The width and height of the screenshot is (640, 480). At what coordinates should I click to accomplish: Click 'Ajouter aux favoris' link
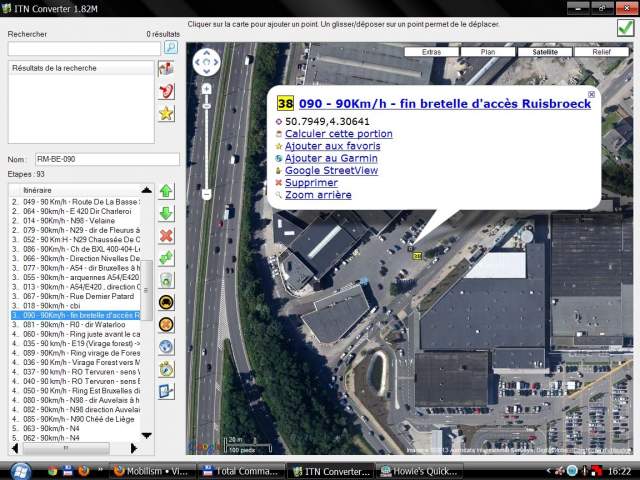click(332, 146)
